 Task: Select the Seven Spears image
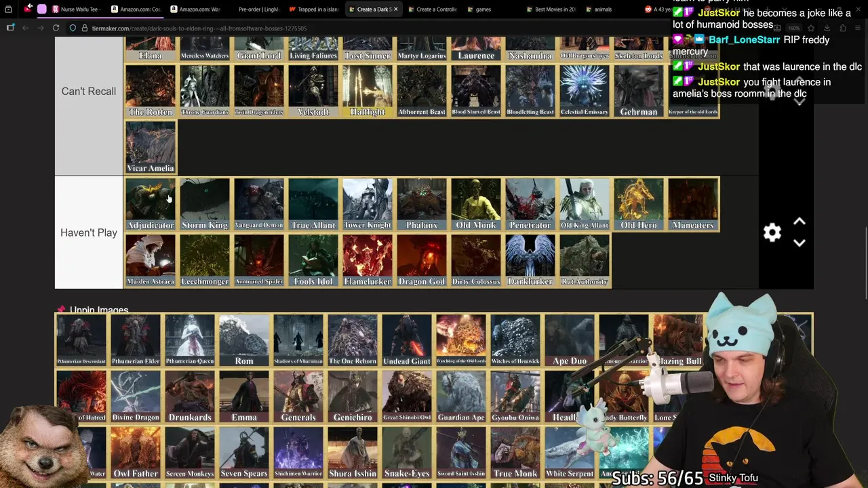tap(244, 453)
